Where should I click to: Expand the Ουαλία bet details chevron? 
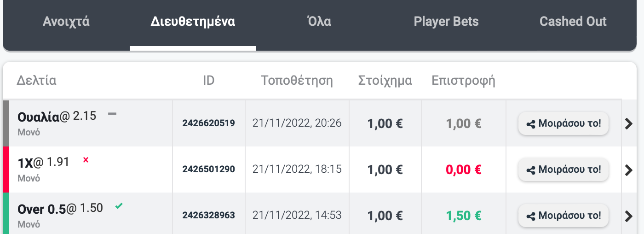click(x=629, y=123)
